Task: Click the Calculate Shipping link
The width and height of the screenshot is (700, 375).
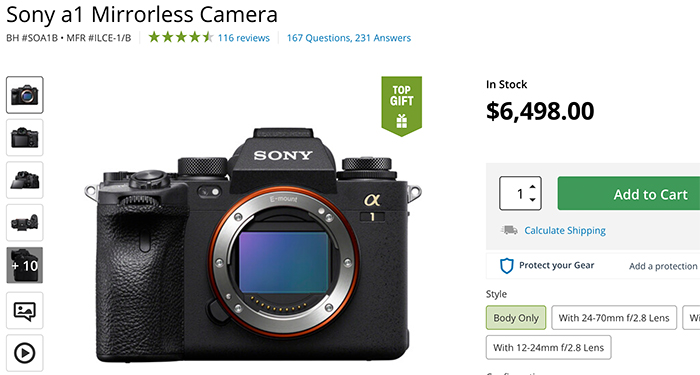Action: [565, 231]
